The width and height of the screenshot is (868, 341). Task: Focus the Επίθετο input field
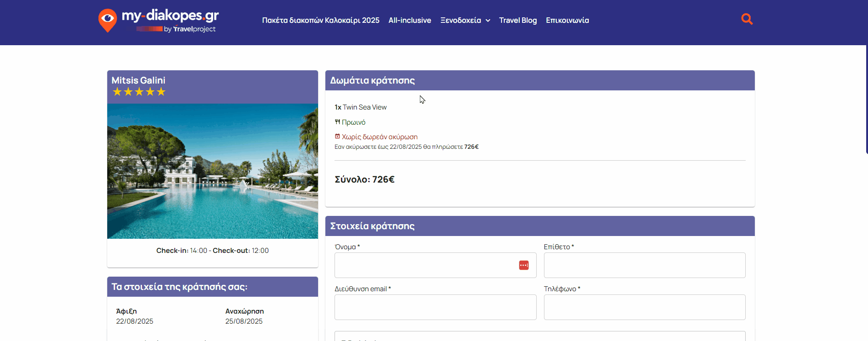(644, 265)
